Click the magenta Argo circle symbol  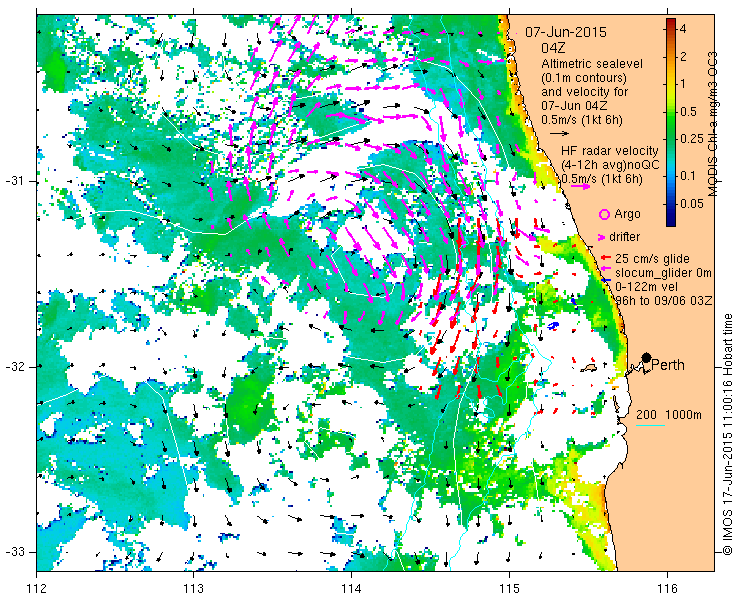604,215
